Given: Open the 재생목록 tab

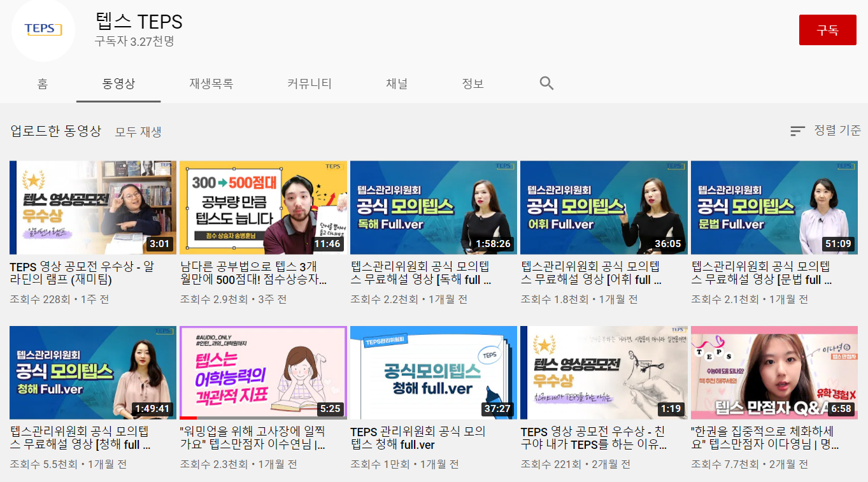Looking at the screenshot, I should point(211,83).
